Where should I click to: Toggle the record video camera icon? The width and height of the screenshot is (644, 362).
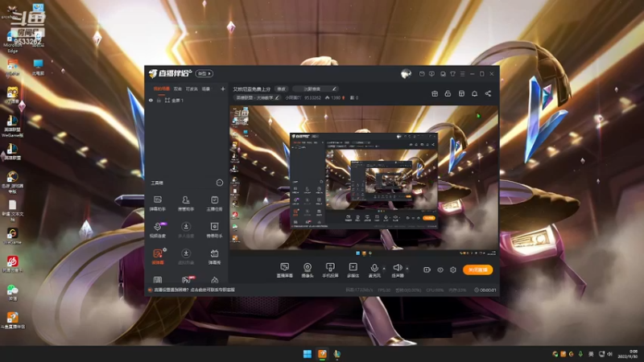[427, 270]
